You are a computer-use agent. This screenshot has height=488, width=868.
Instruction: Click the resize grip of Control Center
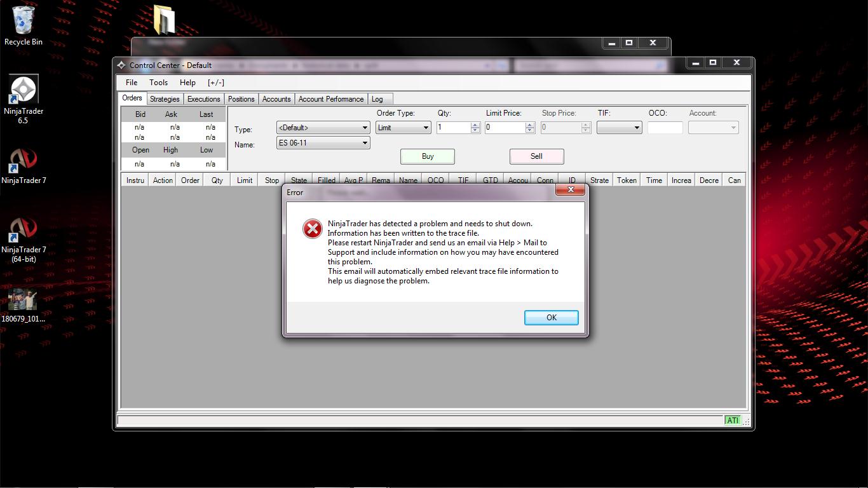[746, 421]
